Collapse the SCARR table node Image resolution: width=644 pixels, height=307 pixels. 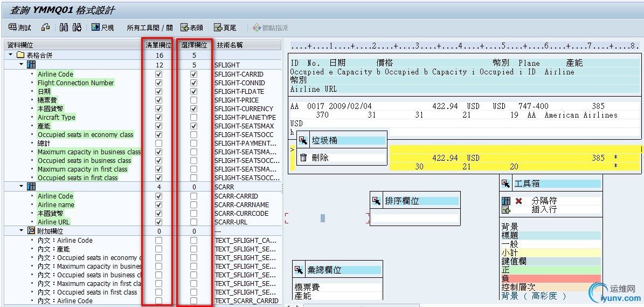tap(22, 186)
